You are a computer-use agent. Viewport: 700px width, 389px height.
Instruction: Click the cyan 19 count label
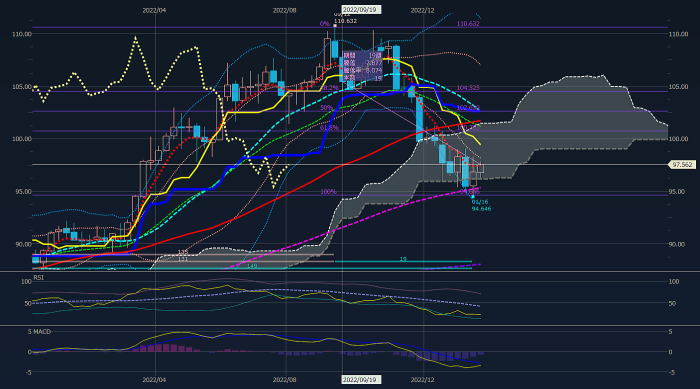(403, 259)
